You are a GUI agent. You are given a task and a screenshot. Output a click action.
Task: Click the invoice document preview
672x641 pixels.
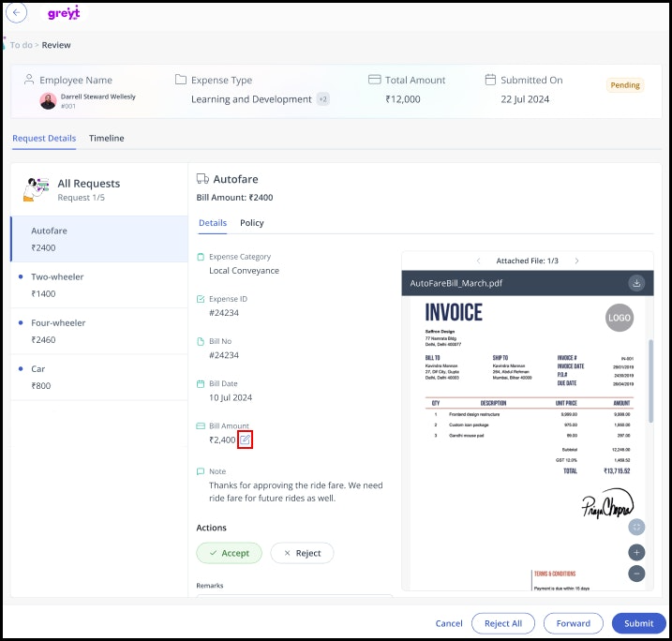click(x=528, y=443)
